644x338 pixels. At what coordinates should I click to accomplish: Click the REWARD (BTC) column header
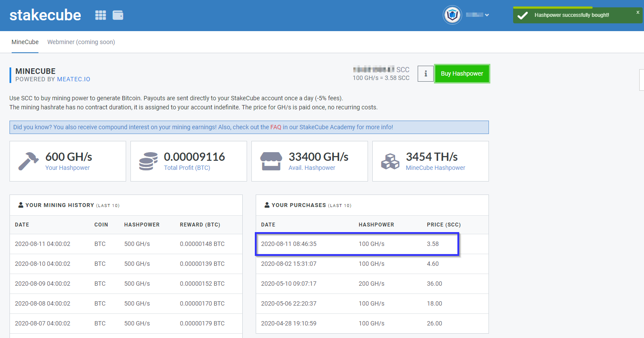coord(200,225)
